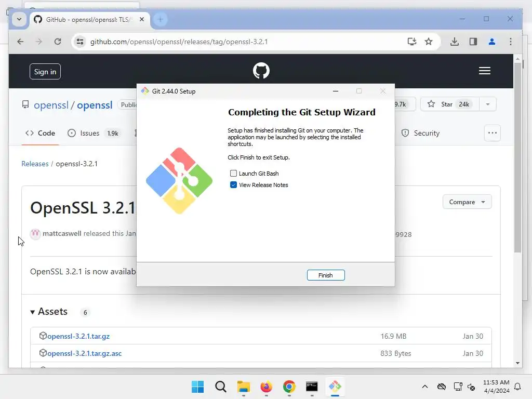The width and height of the screenshot is (532, 399).
Task: Install app icon in Chrome address bar
Action: point(412,42)
